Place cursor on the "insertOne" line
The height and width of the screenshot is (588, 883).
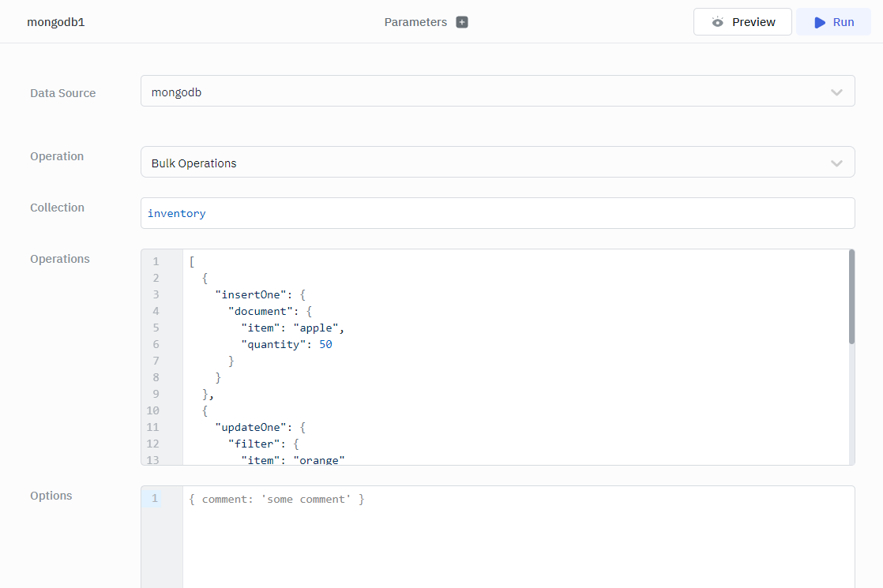click(x=248, y=294)
